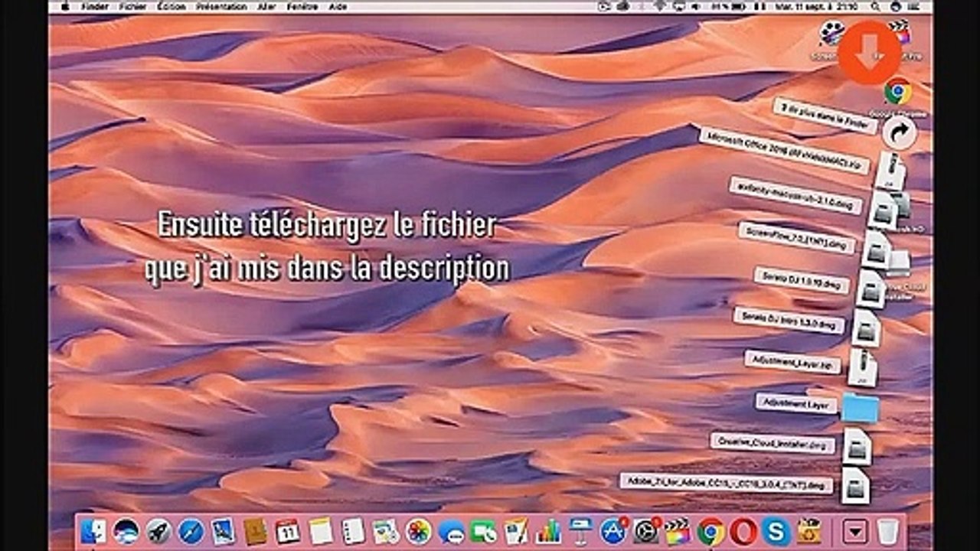Open Numbers bar chart icon in Dock
Image resolution: width=980 pixels, height=551 pixels.
point(548,531)
